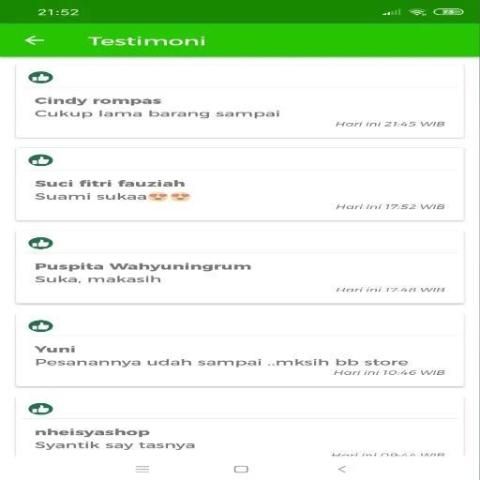
Task: Tap thumbs-up icon above Cindy rompas
Action: tap(41, 77)
